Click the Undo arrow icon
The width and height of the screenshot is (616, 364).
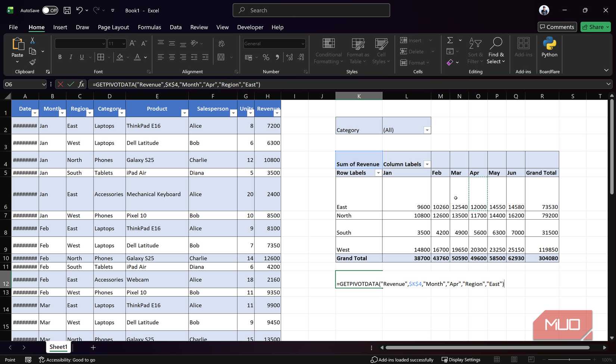click(79, 10)
